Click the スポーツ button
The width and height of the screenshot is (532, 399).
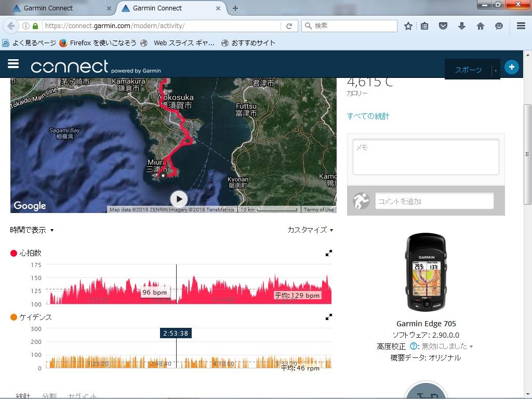tap(468, 70)
